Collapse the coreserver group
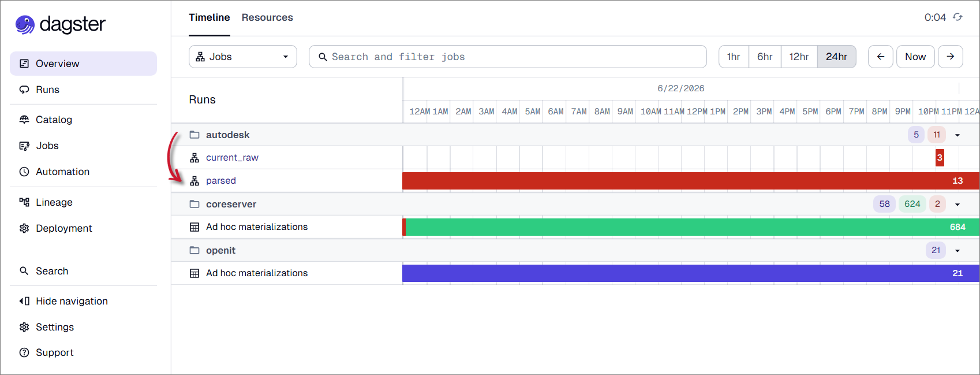Screen dimensions: 980x375 (x=957, y=205)
